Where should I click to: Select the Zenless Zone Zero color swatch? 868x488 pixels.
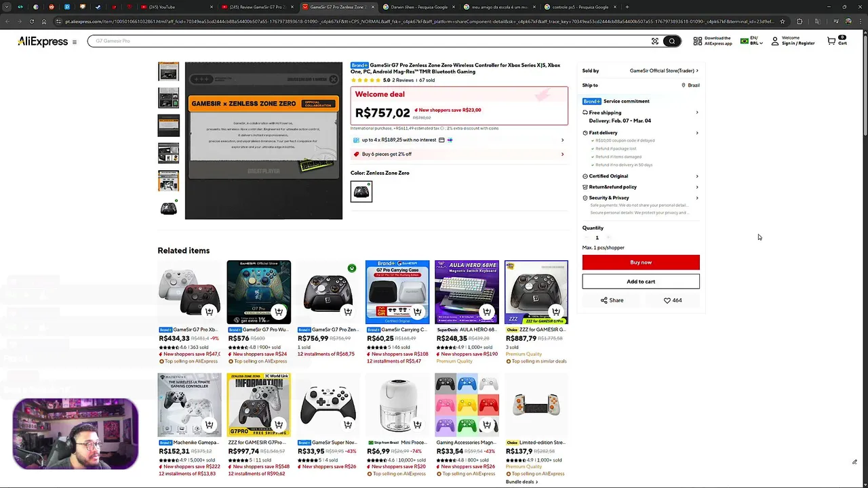(x=361, y=192)
